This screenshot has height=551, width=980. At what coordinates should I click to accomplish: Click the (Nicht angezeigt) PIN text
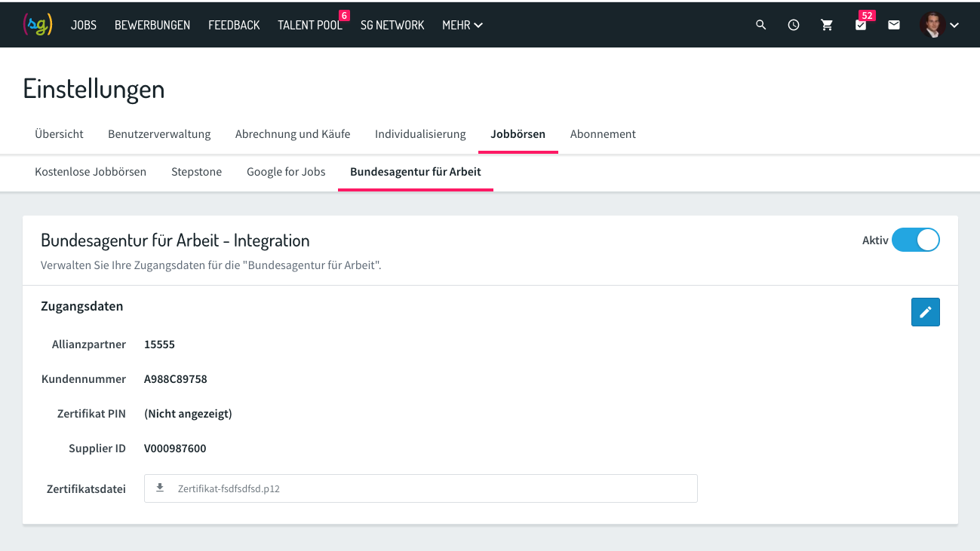click(188, 414)
